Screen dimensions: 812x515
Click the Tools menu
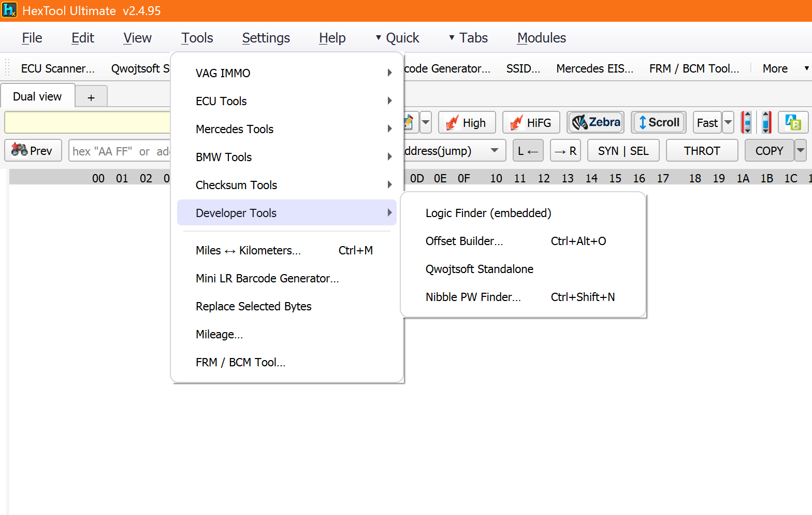pyautogui.click(x=197, y=38)
